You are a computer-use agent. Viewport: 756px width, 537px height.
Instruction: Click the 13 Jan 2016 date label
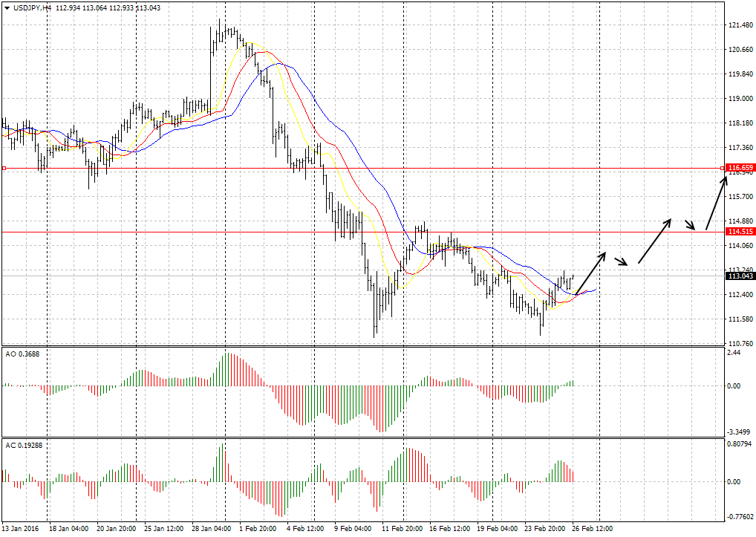pos(21,529)
